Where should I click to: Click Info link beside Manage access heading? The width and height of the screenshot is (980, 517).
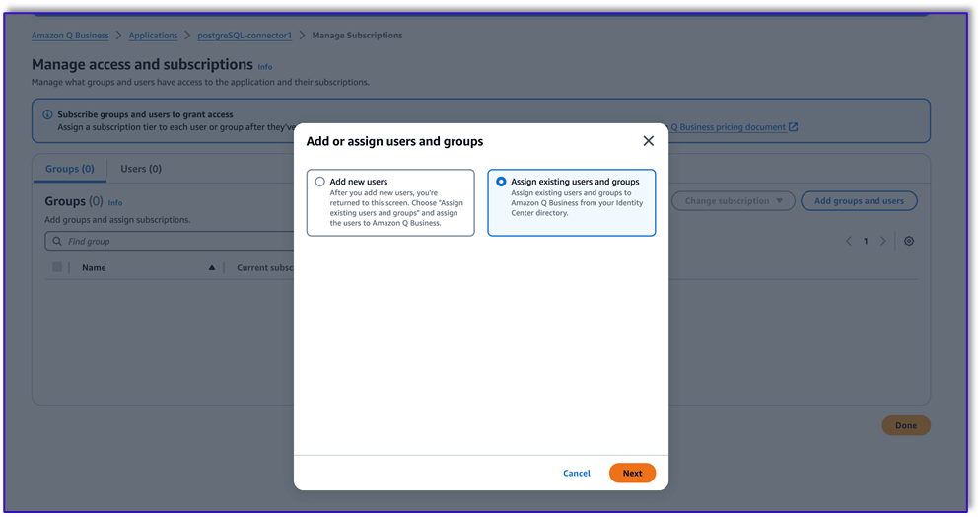[x=265, y=67]
